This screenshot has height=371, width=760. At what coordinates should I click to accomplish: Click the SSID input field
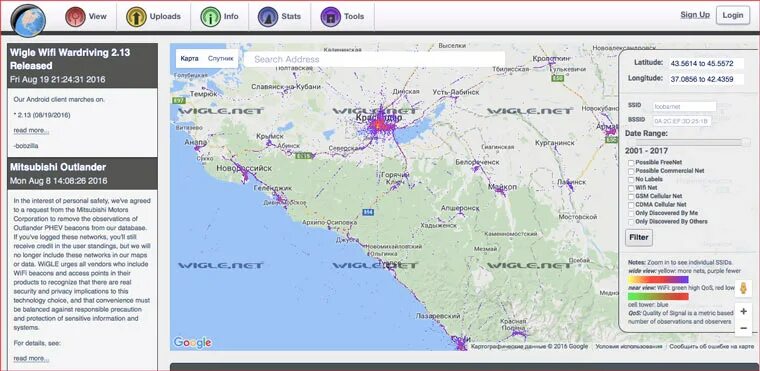(684, 106)
